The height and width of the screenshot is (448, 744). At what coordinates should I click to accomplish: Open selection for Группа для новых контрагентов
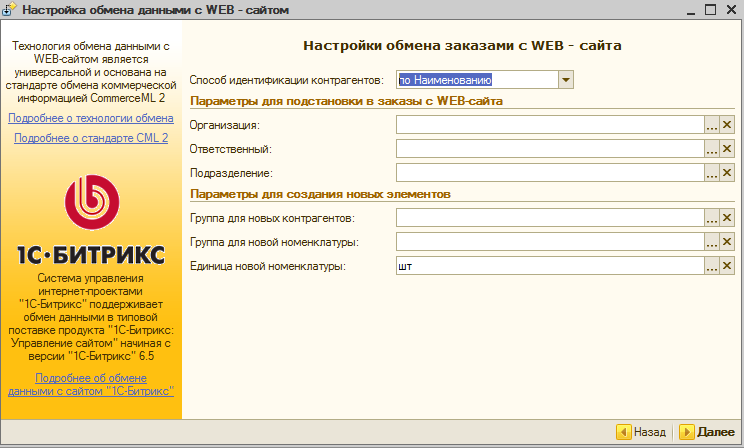click(711, 218)
